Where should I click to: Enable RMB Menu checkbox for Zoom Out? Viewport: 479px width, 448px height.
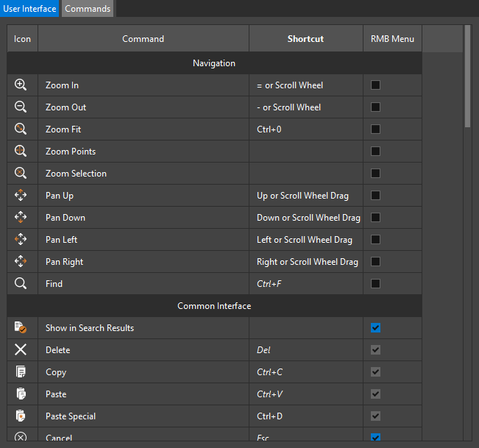coord(375,107)
